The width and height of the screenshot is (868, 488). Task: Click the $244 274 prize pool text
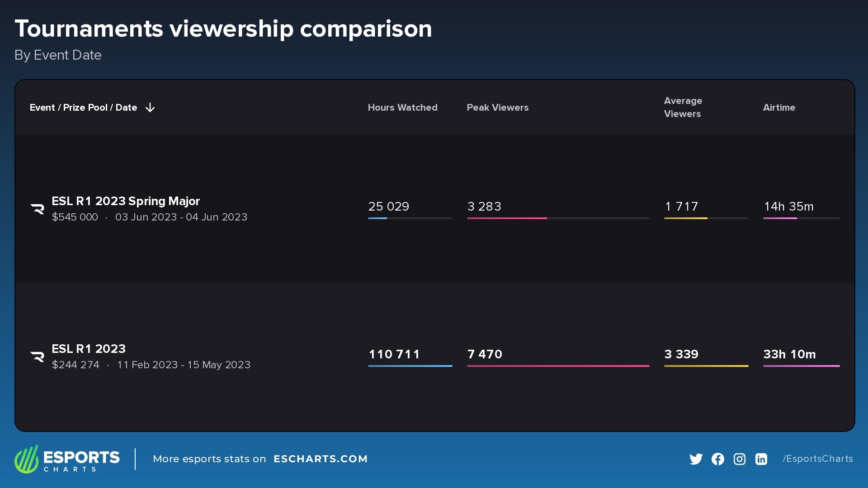click(75, 365)
